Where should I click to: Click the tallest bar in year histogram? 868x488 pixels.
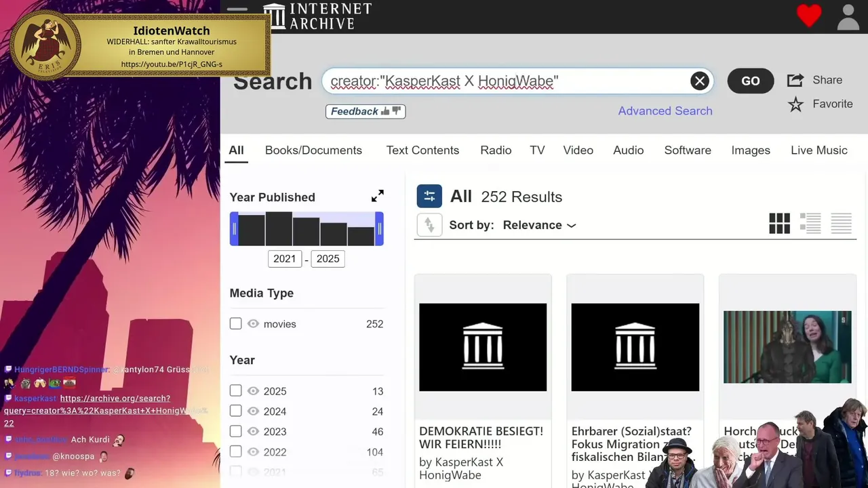(279, 229)
